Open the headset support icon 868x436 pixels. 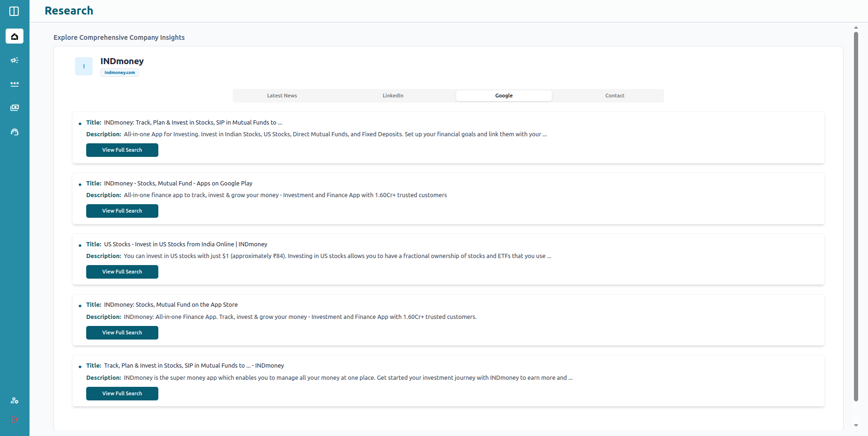(15, 132)
